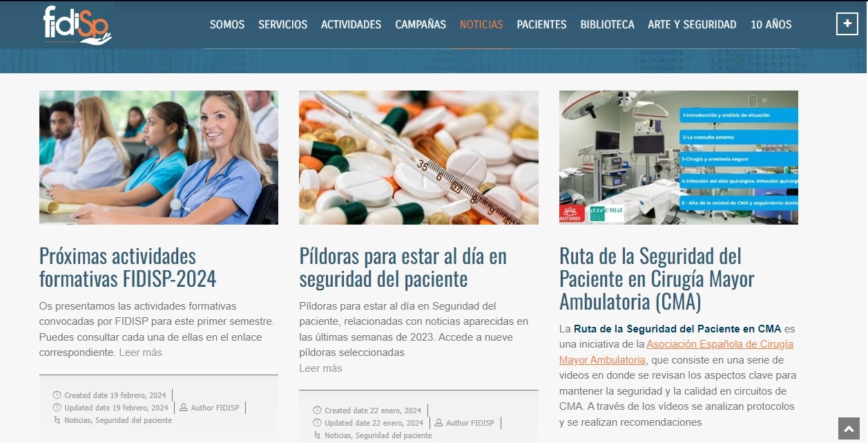
Task: Open Asociación Española de Cirugía Mayor Ambulatoria link
Action: coord(676,352)
